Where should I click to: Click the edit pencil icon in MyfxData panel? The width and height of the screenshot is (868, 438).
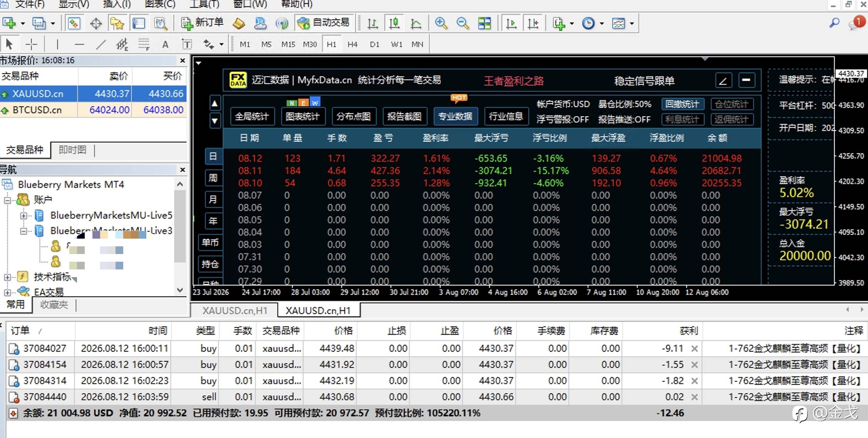pos(723,80)
